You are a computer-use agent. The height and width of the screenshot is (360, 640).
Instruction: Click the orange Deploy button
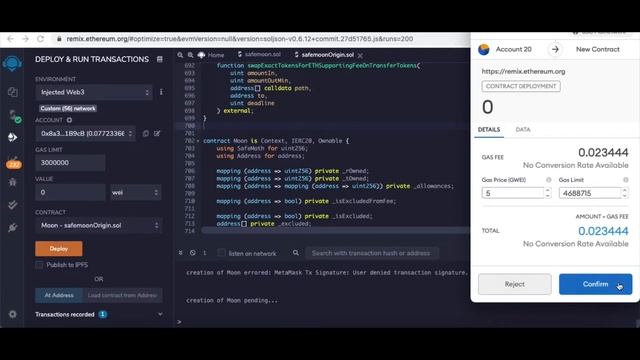[59, 249]
